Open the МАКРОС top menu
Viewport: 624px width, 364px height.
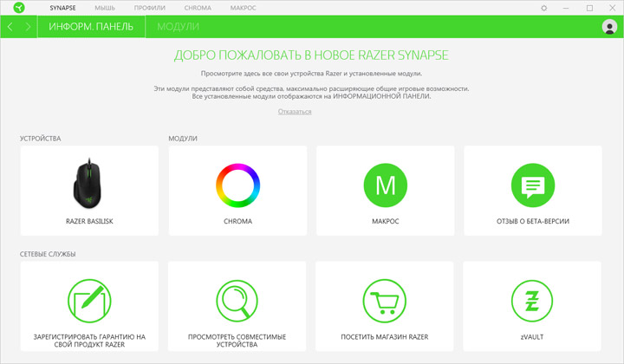pos(244,8)
